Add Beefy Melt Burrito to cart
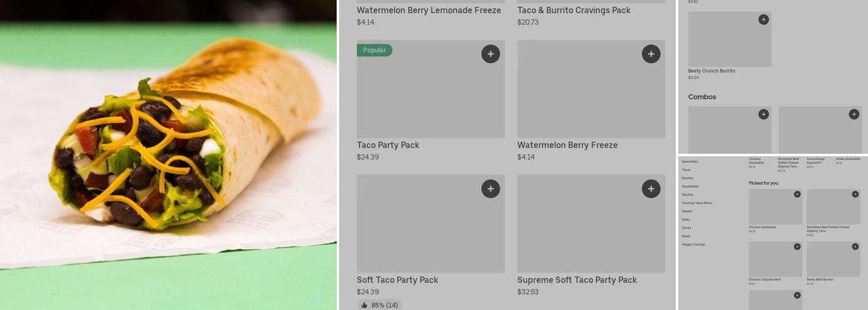The width and height of the screenshot is (868, 310). click(855, 247)
